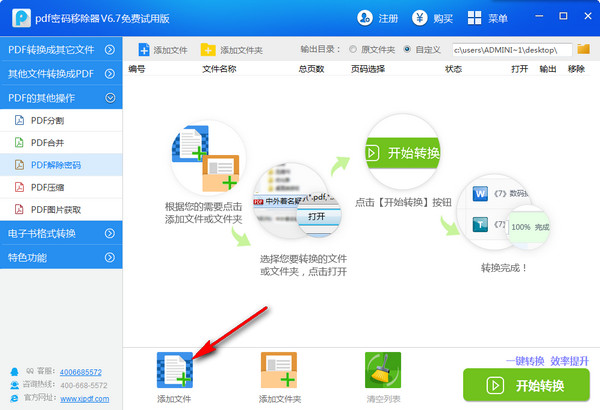
Task: Click the app logo in title bar
Action: click(21, 18)
